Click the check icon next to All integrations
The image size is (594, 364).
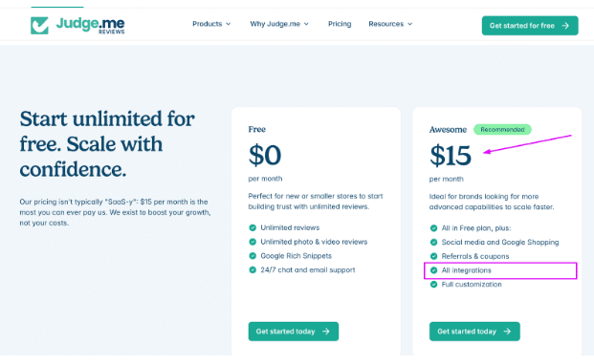click(433, 270)
